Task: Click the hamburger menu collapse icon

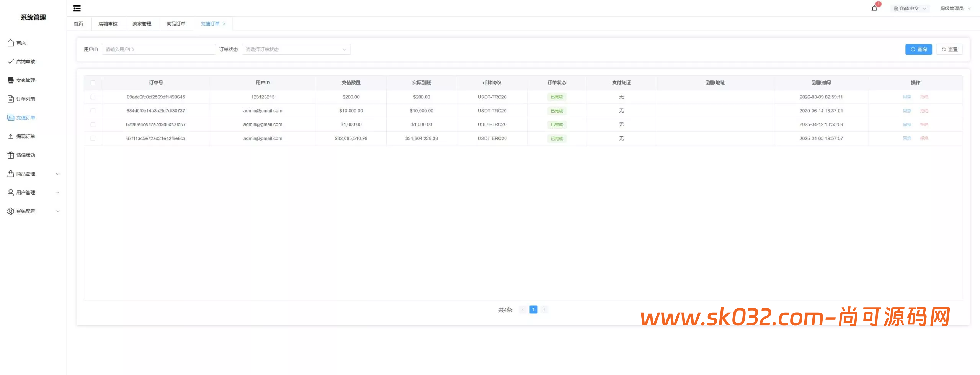Action: (77, 8)
